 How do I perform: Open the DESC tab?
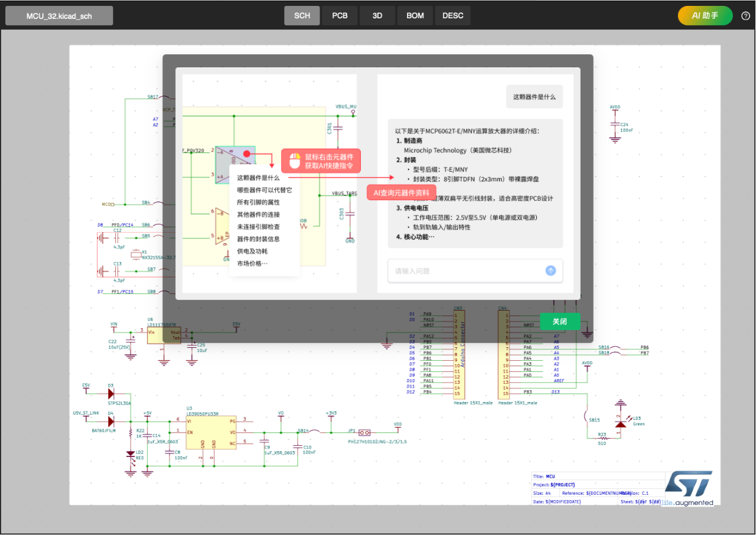tap(453, 16)
